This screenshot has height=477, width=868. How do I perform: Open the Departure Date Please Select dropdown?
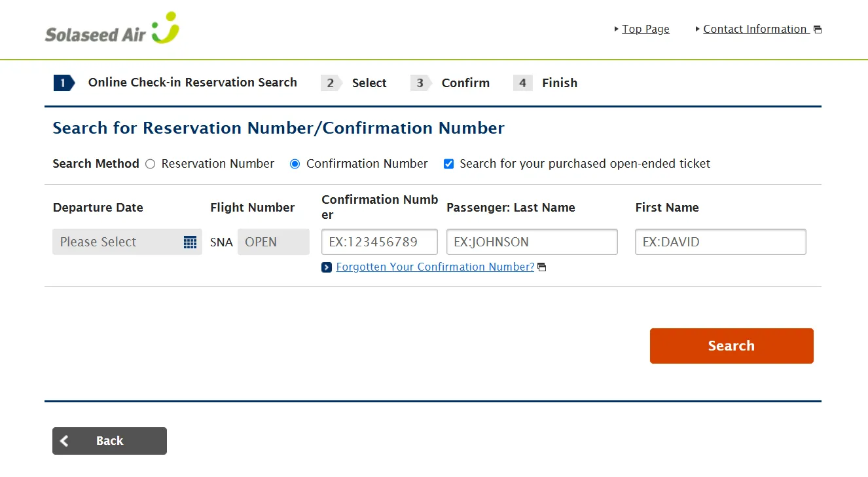(118, 242)
